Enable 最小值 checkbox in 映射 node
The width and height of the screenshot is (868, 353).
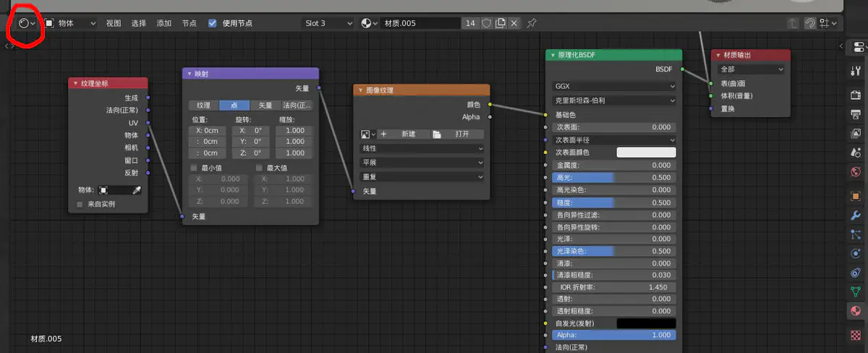(194, 168)
